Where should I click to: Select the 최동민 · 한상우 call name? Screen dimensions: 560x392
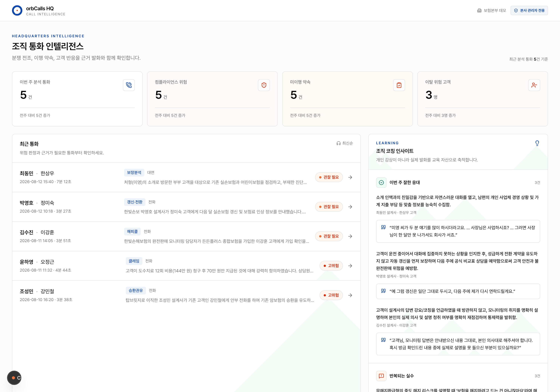tap(37, 173)
